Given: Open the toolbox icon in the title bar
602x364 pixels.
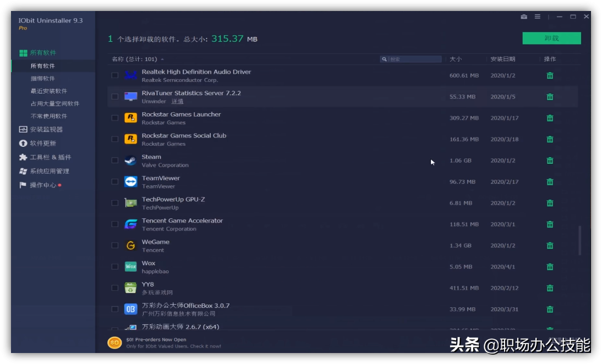Looking at the screenshot, I should (524, 17).
